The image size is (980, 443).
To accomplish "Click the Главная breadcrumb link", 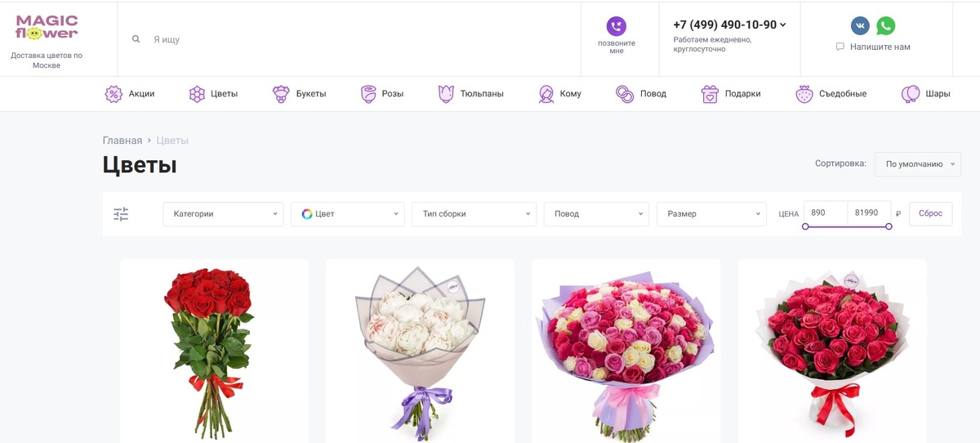I will pos(122,141).
